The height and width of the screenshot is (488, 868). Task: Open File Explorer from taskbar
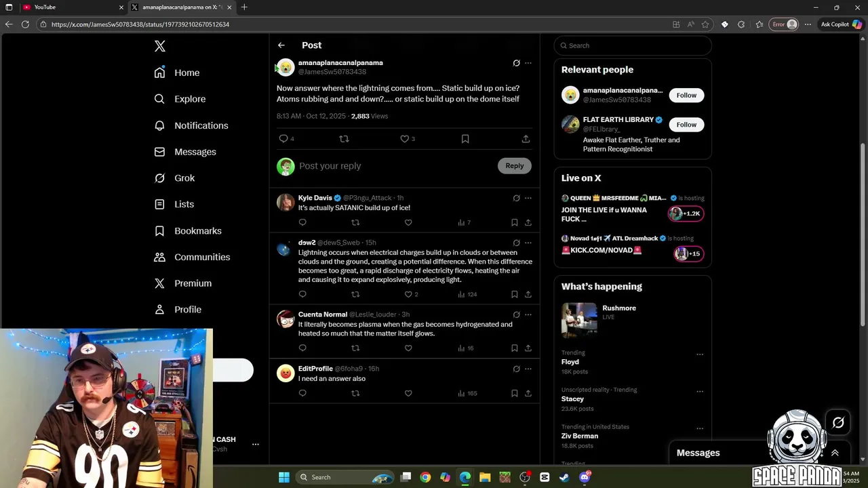485,477
